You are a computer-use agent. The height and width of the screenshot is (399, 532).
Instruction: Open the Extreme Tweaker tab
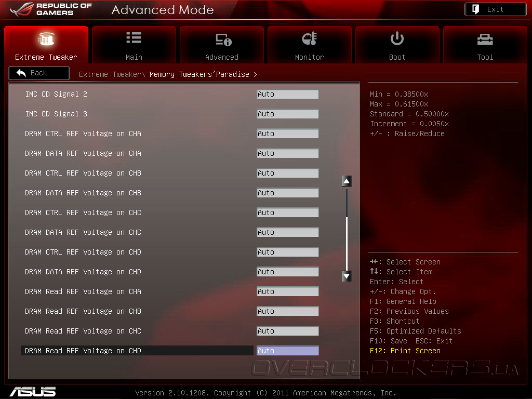46,45
